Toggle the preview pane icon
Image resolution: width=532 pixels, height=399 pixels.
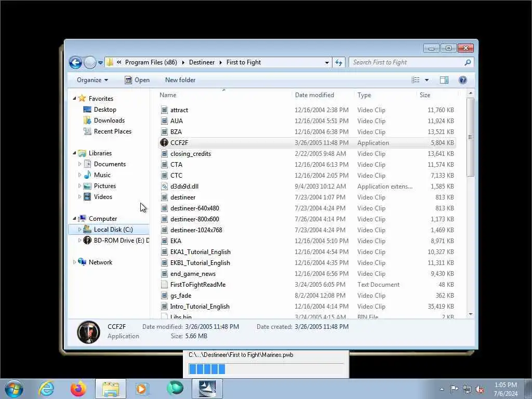[444, 80]
